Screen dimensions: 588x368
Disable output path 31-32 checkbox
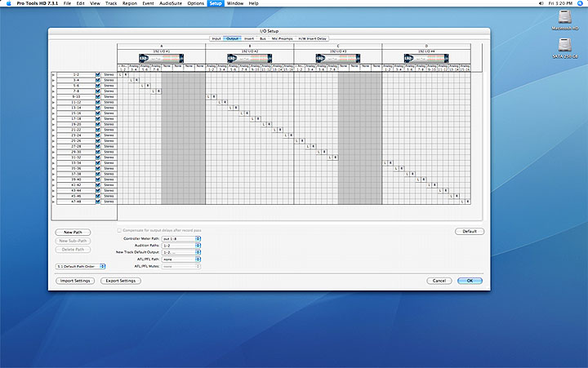(98, 157)
